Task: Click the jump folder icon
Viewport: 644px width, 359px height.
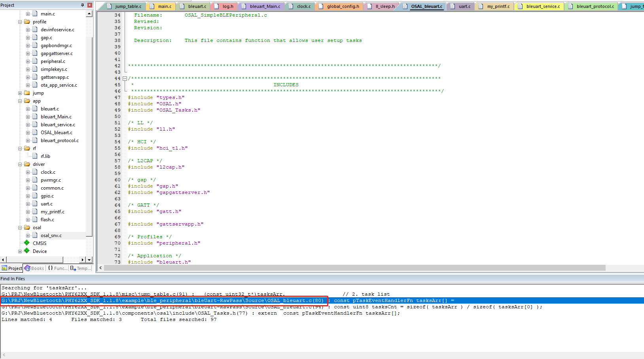Action: tap(27, 93)
